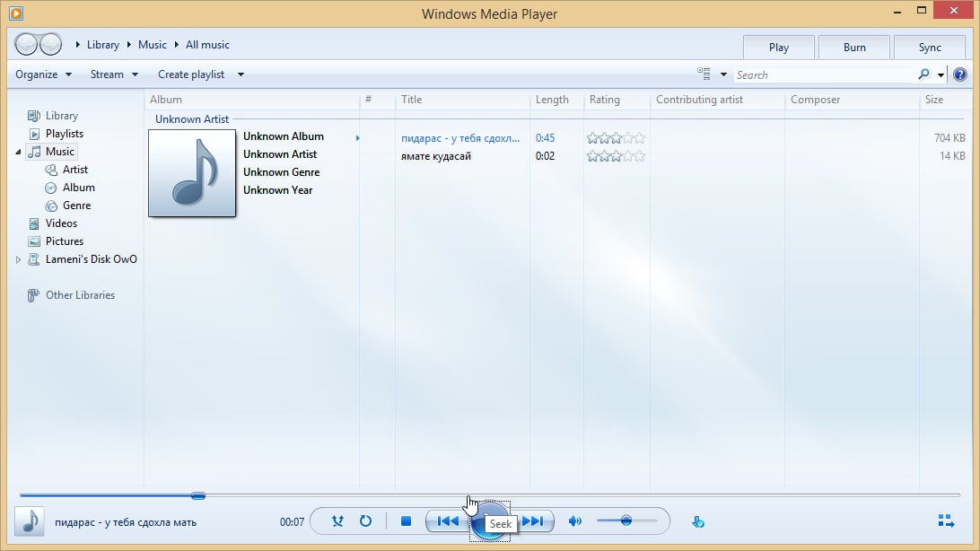The width and height of the screenshot is (980, 551).
Task: Open the view options dropdown arrow
Action: click(x=723, y=74)
